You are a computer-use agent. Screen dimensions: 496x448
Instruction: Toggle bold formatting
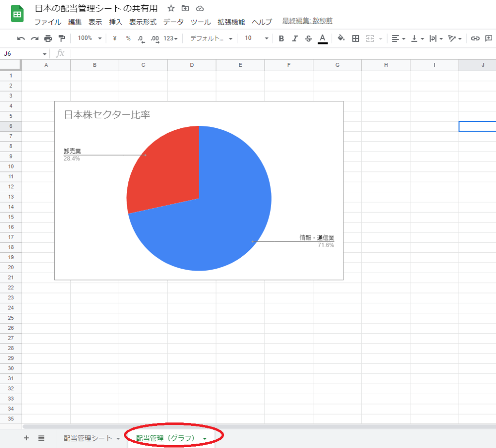pos(281,38)
